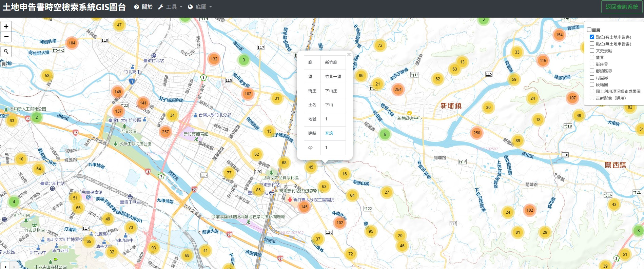Toggle the 圖層 master layer group checkbox
Screen dimensions: 644x269
[x=589, y=30]
